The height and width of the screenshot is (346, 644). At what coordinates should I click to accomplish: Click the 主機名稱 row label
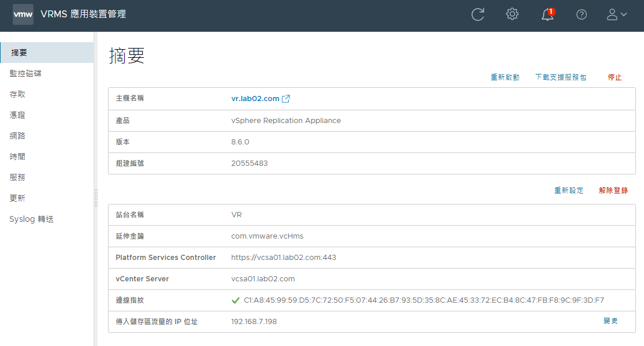pyautogui.click(x=130, y=98)
